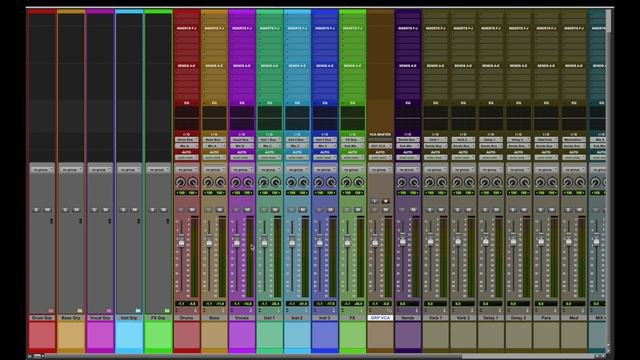Image resolution: width=640 pixels, height=360 pixels.
Task: Click the Vocals track volume fader
Action: pos(237,241)
